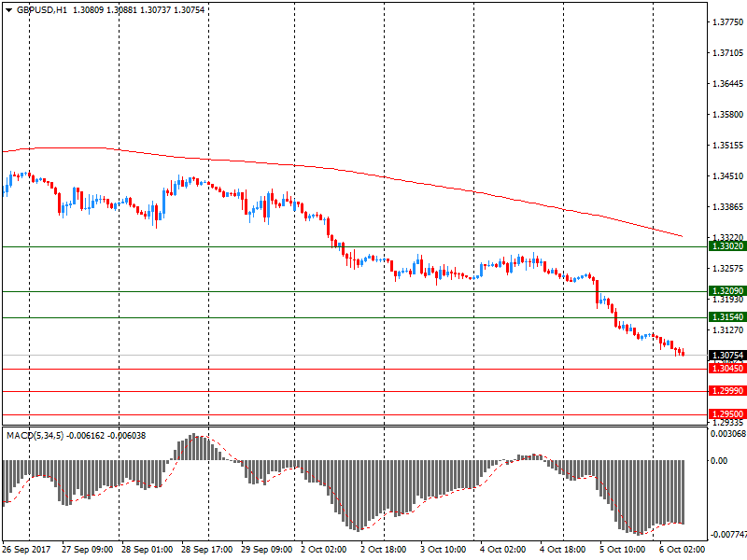Select the 1.37750 price scale value
This screenshot has width=747, height=560.
pos(727,21)
